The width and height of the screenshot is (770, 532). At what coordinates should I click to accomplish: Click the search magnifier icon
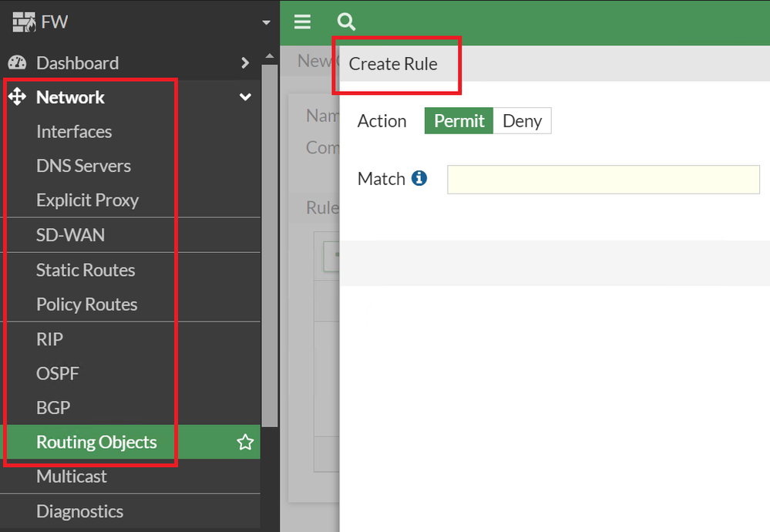click(x=346, y=22)
